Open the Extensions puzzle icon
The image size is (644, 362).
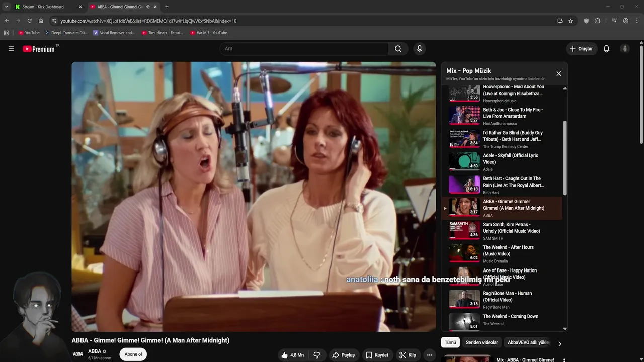click(x=598, y=21)
